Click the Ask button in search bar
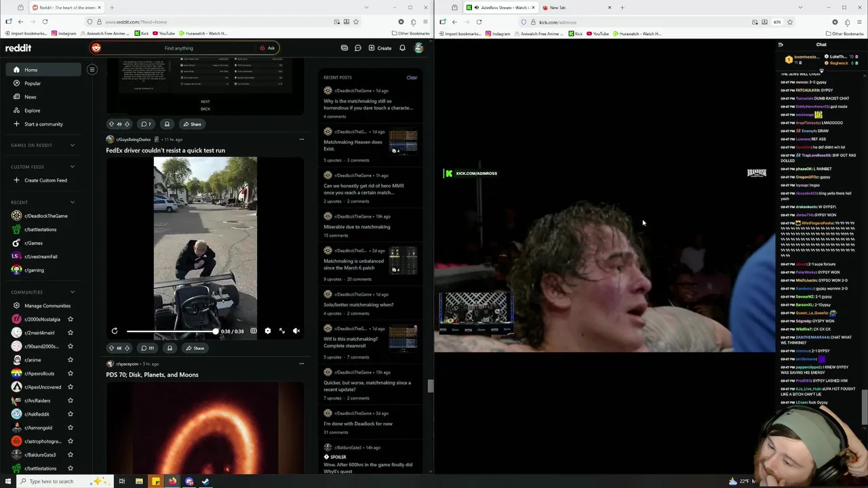The width and height of the screenshot is (868, 488). click(267, 48)
